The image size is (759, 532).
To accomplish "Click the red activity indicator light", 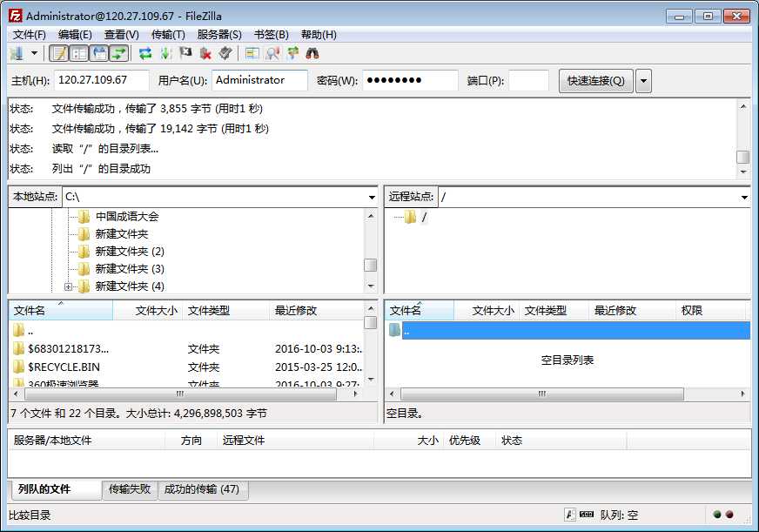I will coord(730,515).
